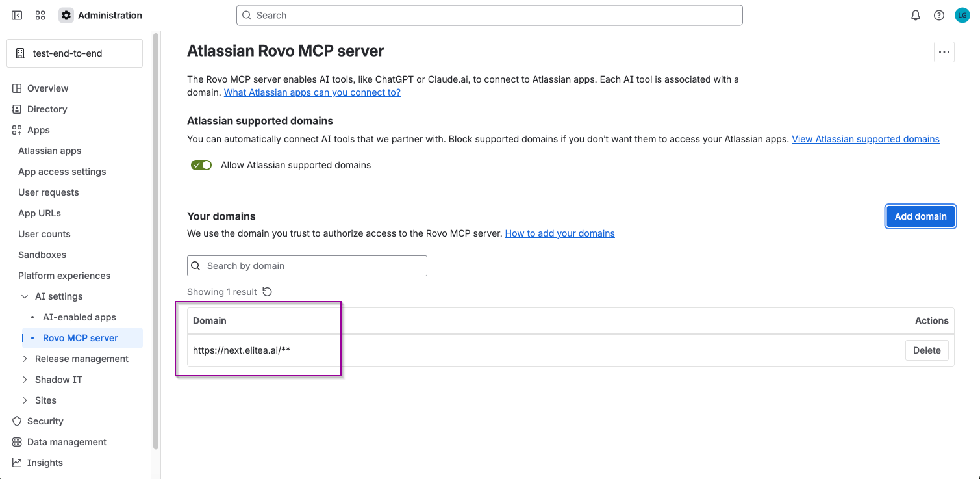Click the Add domain button
The height and width of the screenshot is (479, 980).
point(920,216)
